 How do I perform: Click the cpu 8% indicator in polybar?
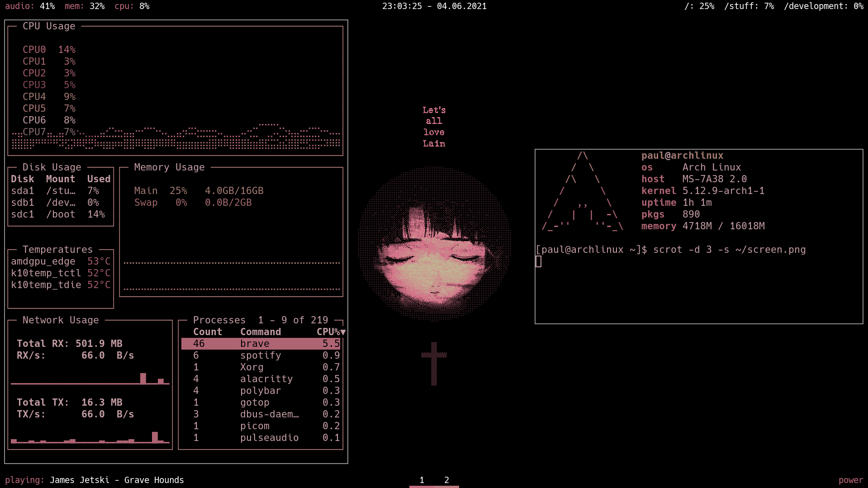tap(132, 6)
